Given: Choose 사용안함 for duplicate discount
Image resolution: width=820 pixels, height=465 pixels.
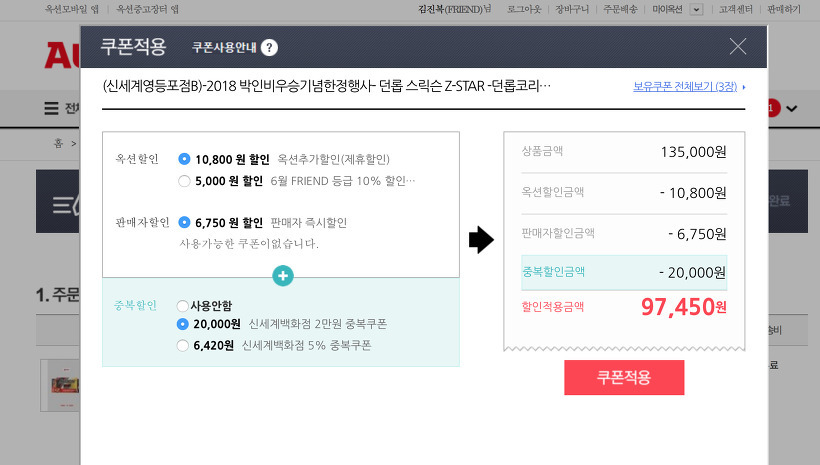Looking at the screenshot, I should 182,306.
